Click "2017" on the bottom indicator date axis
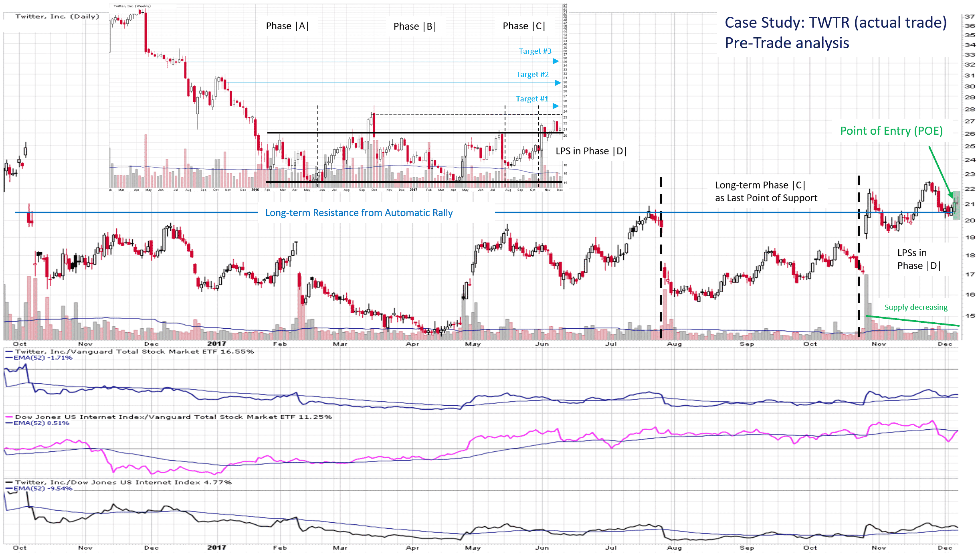The height and width of the screenshot is (554, 980). (217, 548)
